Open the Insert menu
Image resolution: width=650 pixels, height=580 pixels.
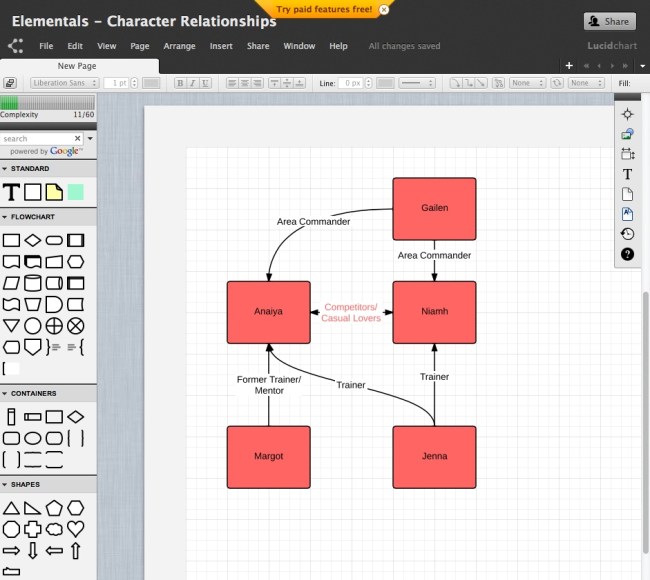(221, 46)
